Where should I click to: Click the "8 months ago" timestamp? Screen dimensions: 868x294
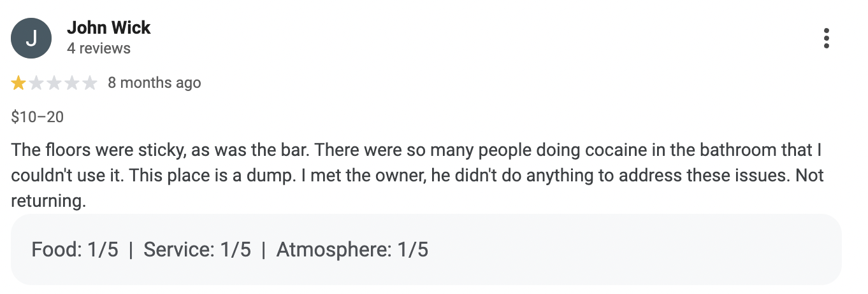coord(154,83)
